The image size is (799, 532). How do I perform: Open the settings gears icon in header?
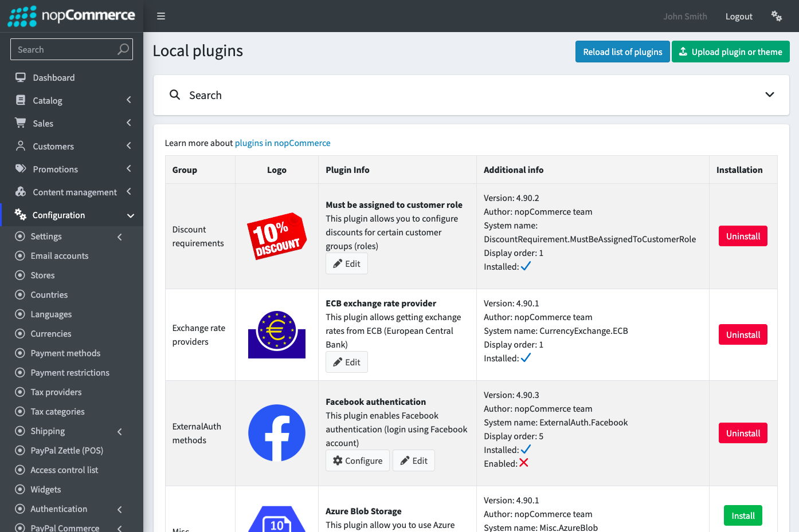(777, 16)
